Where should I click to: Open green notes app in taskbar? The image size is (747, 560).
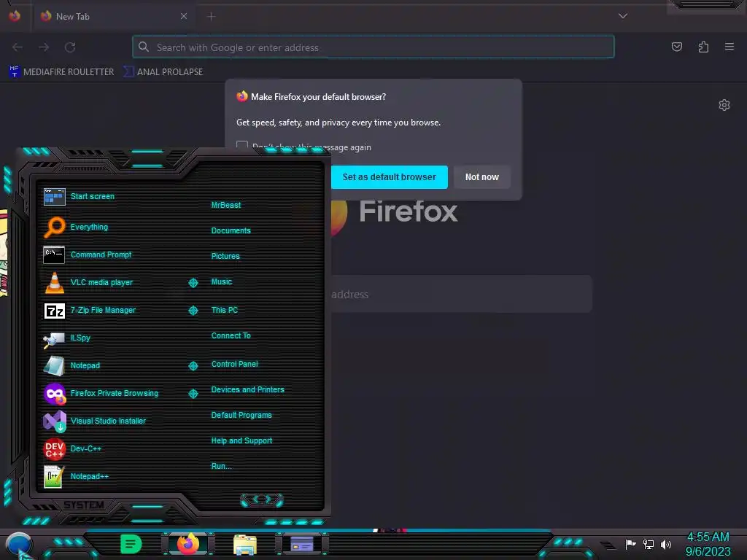tap(131, 544)
